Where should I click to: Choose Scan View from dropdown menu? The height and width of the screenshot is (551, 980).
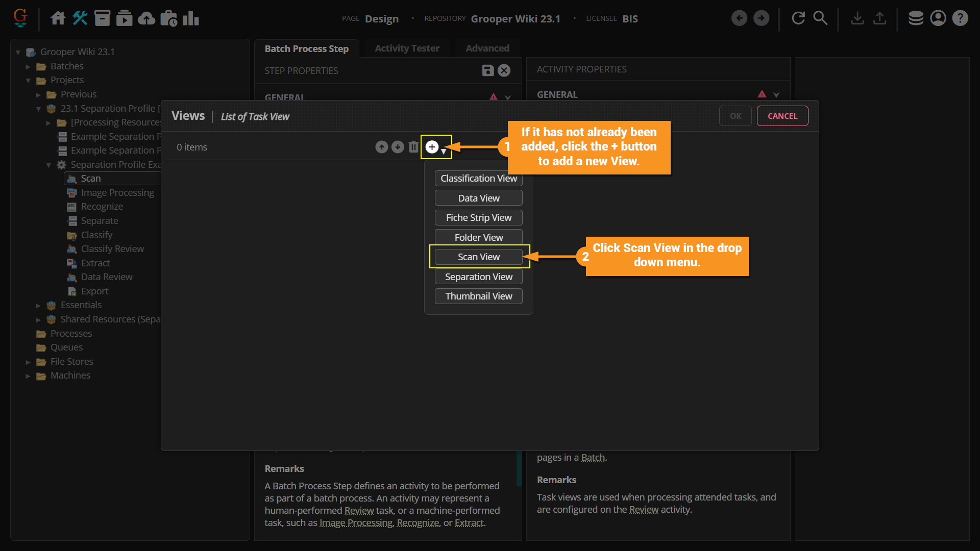478,257
